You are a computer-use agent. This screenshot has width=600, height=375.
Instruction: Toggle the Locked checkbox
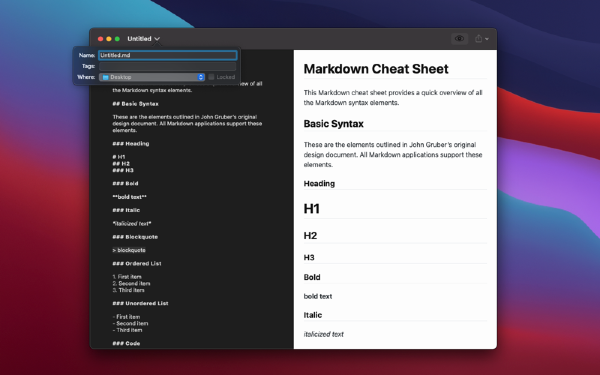tap(211, 77)
